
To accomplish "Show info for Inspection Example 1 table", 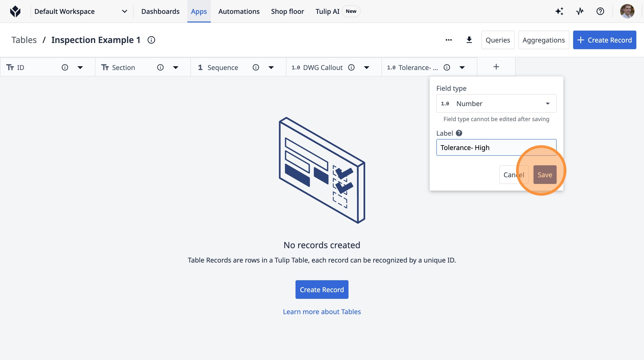I will pyautogui.click(x=151, y=40).
